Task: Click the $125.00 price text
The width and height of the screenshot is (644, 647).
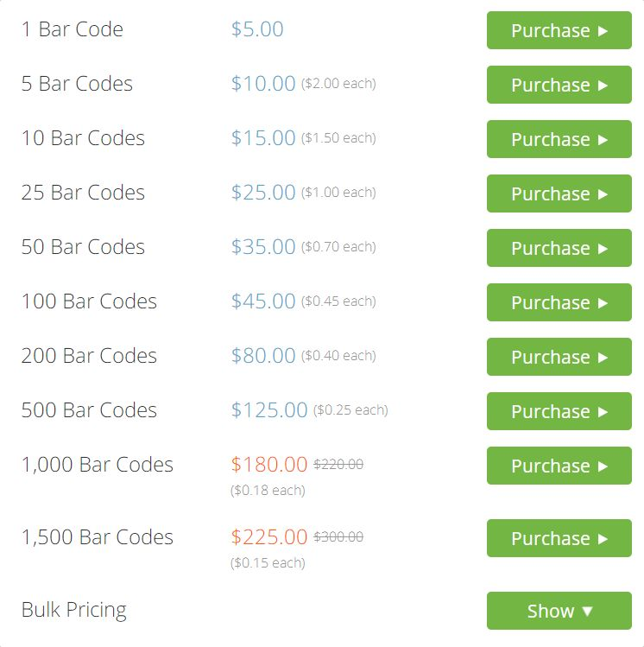Action: 269,410
